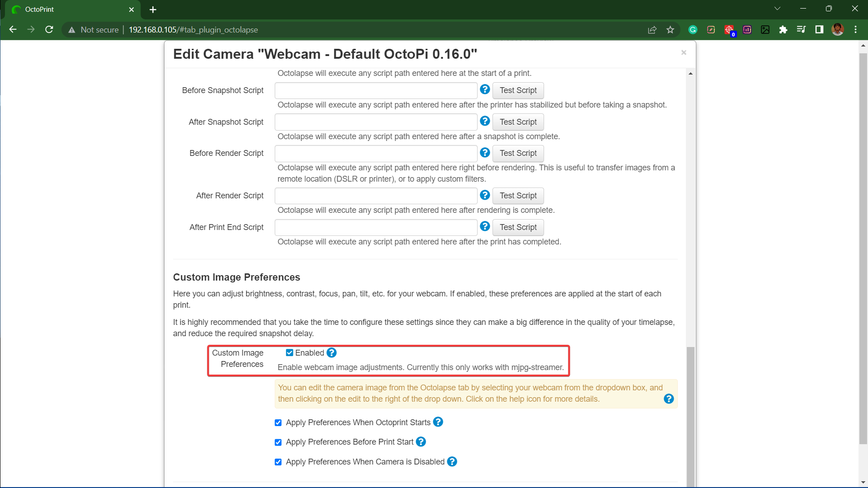This screenshot has height=488, width=868.
Task: Open the red shield extension icon
Action: tap(729, 30)
